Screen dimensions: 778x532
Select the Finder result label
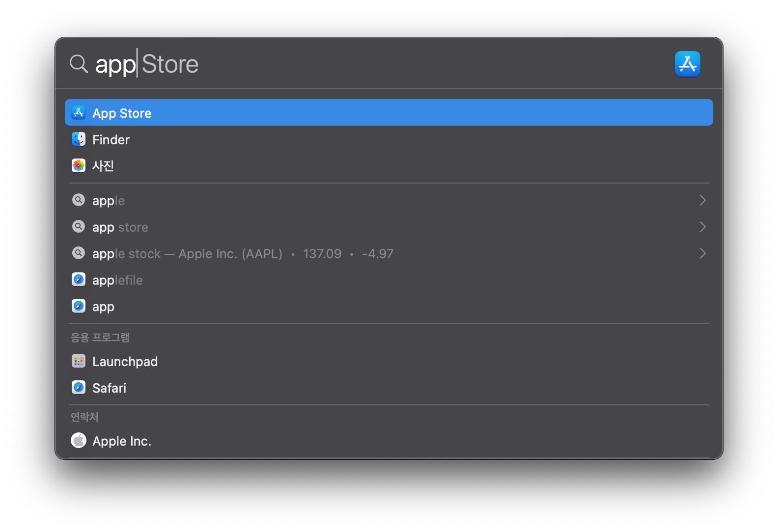coord(111,140)
